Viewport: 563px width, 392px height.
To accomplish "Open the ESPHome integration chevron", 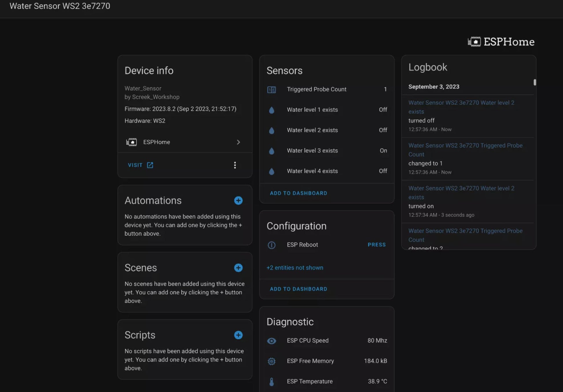I will point(238,142).
